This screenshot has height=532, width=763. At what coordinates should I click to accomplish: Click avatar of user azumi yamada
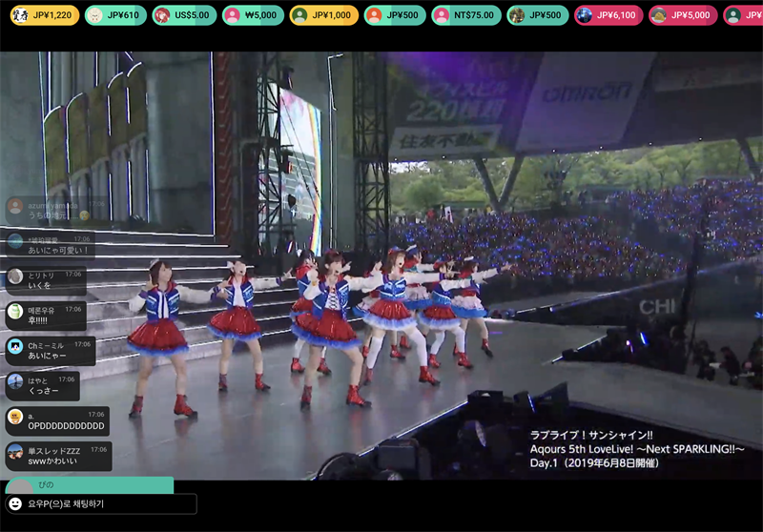15,207
